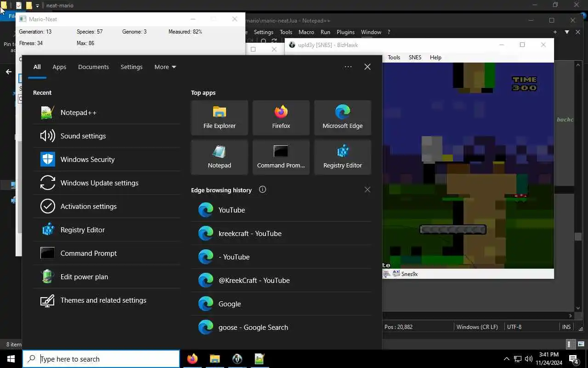Image resolution: width=588 pixels, height=368 pixels.
Task: Launch Firefox top app tile
Action: (x=281, y=118)
